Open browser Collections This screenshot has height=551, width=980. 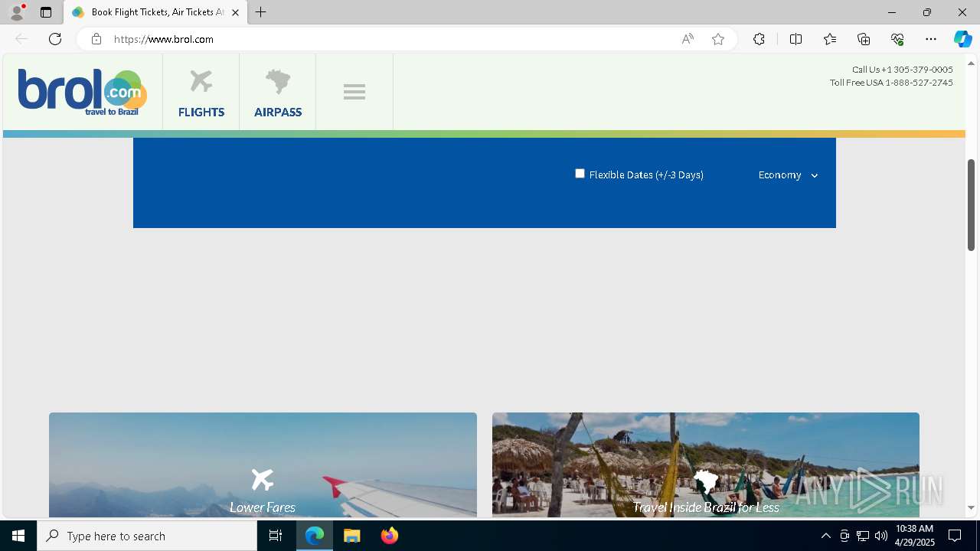(x=864, y=39)
